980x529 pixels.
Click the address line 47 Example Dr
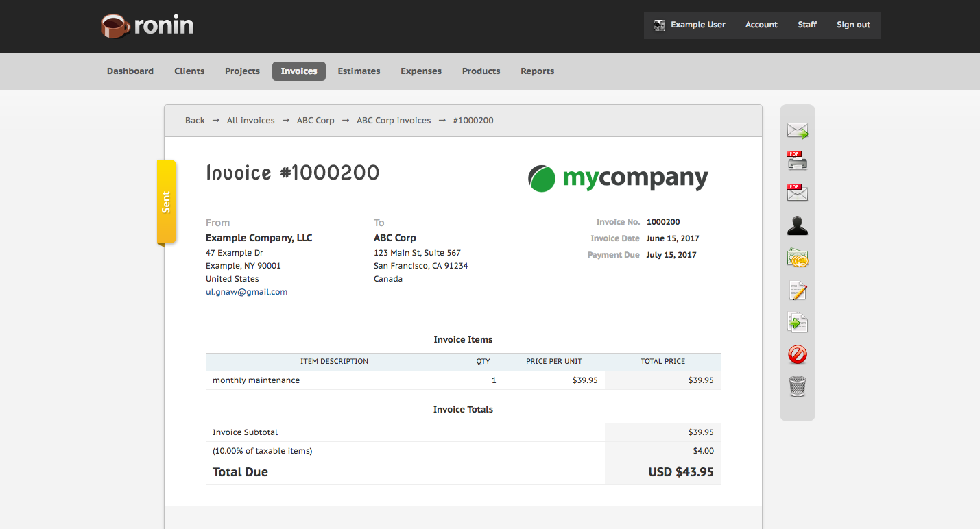tap(235, 253)
